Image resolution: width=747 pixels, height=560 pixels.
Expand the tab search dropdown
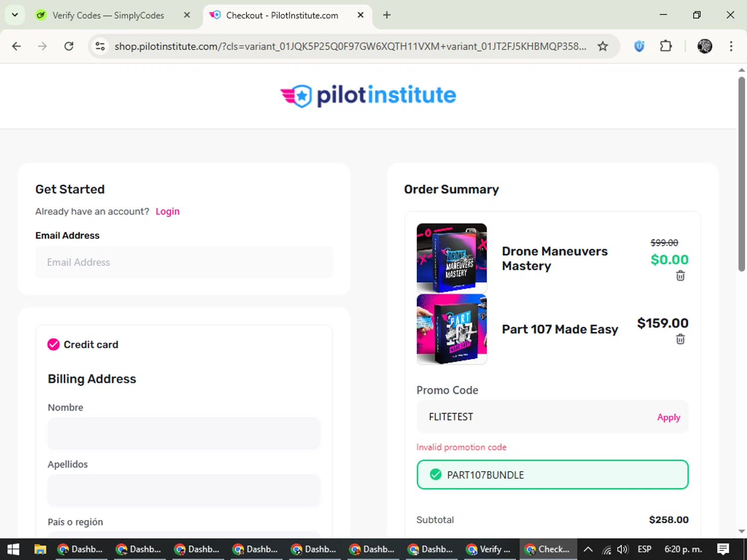click(15, 15)
